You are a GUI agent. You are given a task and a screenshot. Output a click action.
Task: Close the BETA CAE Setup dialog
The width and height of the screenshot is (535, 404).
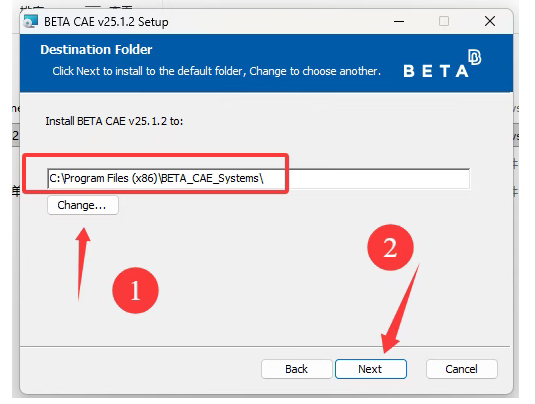click(x=490, y=21)
